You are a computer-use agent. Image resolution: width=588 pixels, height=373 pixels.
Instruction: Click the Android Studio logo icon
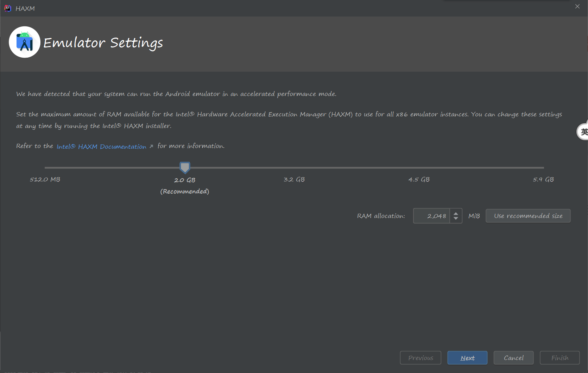pyautogui.click(x=25, y=42)
